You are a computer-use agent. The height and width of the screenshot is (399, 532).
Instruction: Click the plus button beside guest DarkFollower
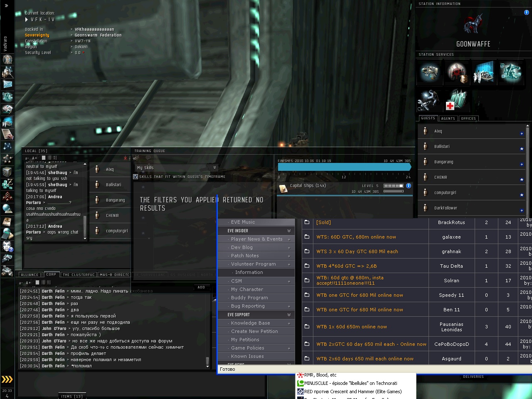(522, 210)
